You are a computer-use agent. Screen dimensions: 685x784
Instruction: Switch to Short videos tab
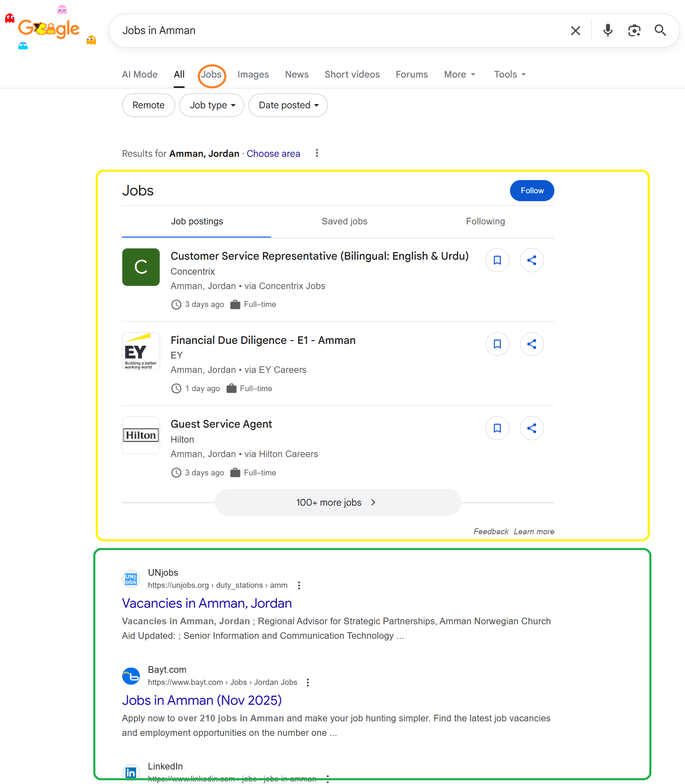point(352,75)
